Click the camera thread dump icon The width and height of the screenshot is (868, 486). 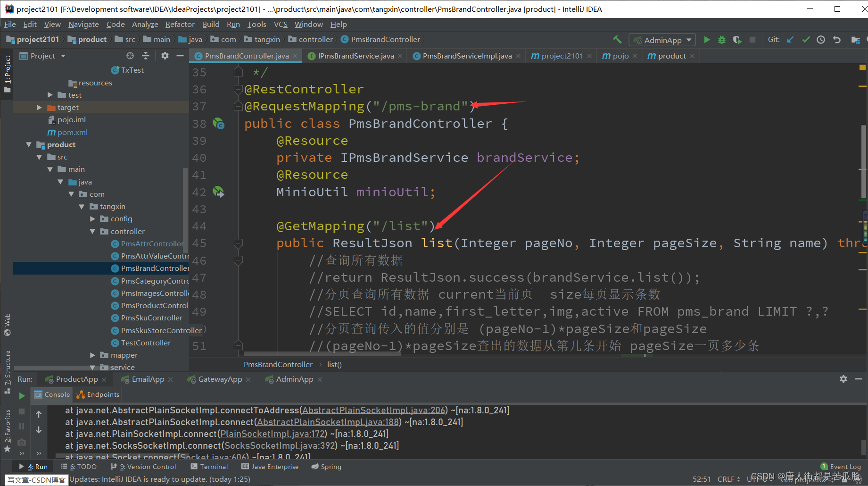22,442
